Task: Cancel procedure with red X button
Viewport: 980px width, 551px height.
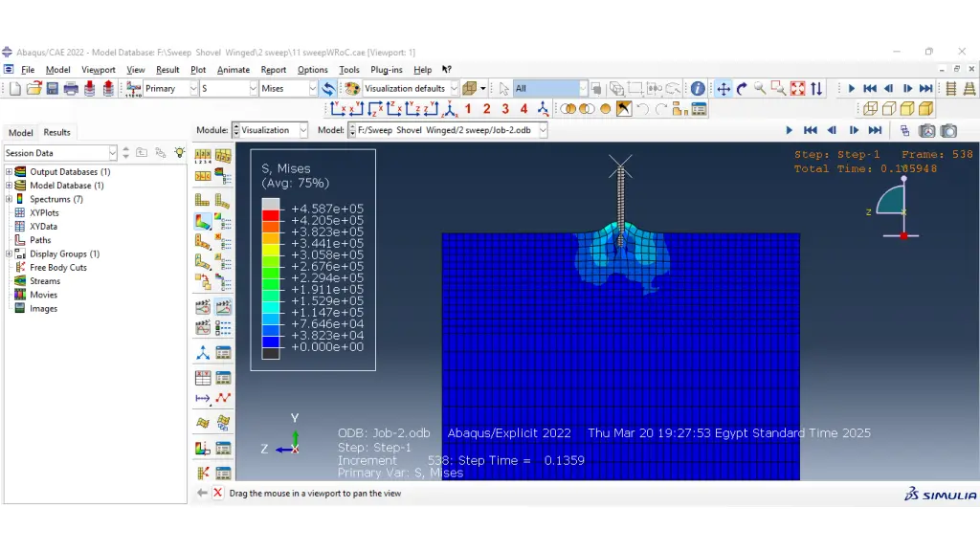Action: click(217, 493)
